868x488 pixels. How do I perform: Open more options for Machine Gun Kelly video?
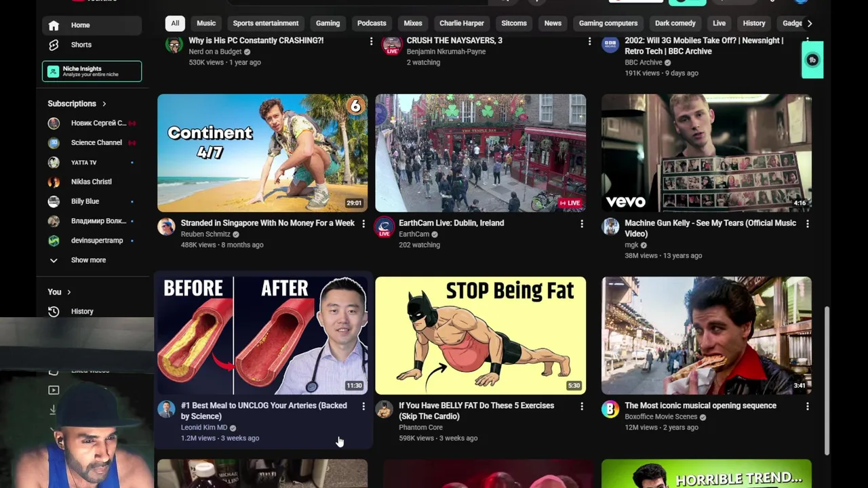807,224
